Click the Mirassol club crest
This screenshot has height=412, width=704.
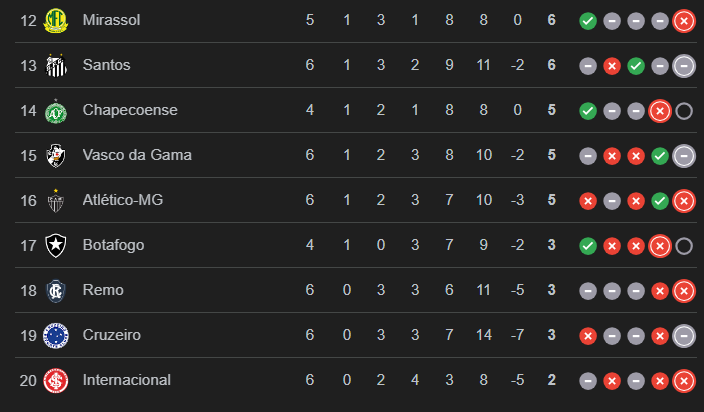click(55, 20)
